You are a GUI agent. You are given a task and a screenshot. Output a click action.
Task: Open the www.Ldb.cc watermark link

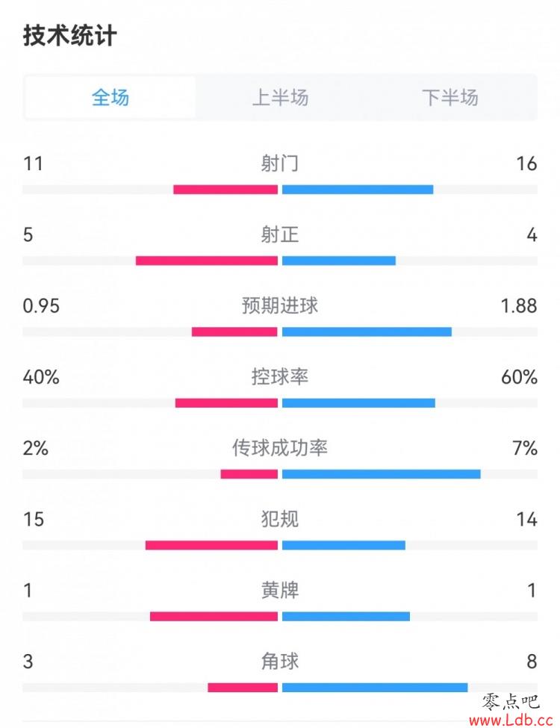511,721
